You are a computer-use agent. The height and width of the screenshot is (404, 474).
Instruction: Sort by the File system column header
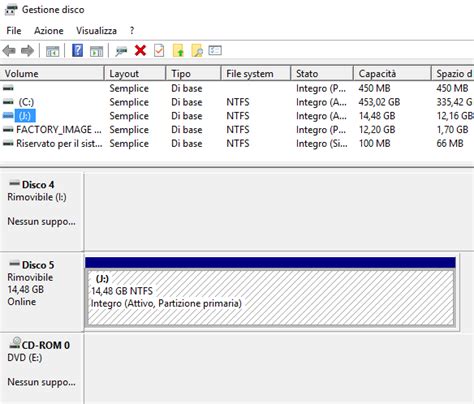(x=256, y=73)
